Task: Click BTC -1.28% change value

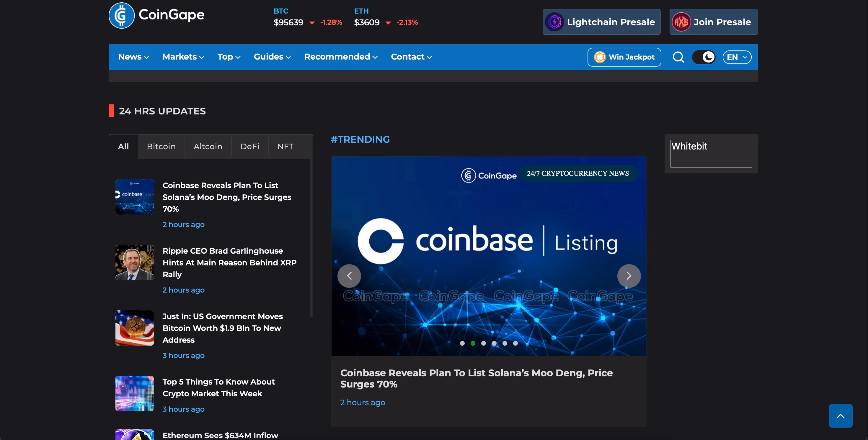Action: [x=331, y=22]
